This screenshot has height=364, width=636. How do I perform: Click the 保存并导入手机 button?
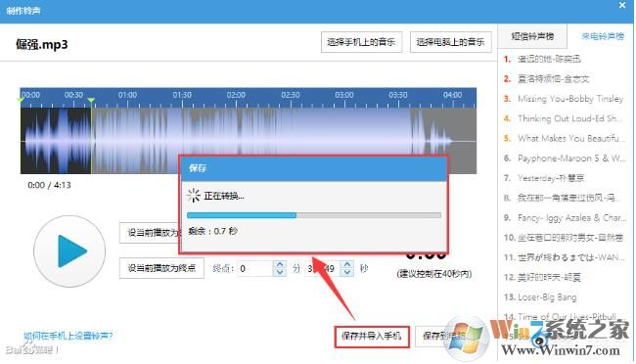pos(372,336)
